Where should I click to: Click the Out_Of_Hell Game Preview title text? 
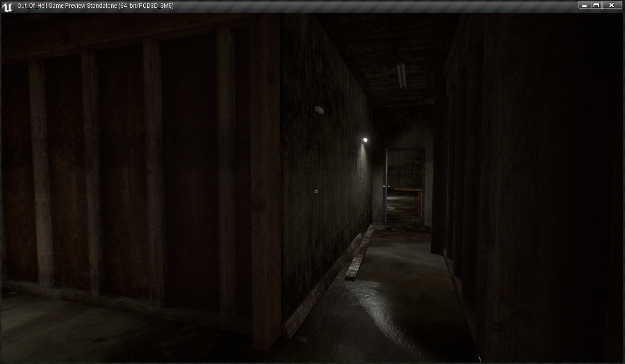[x=95, y=6]
